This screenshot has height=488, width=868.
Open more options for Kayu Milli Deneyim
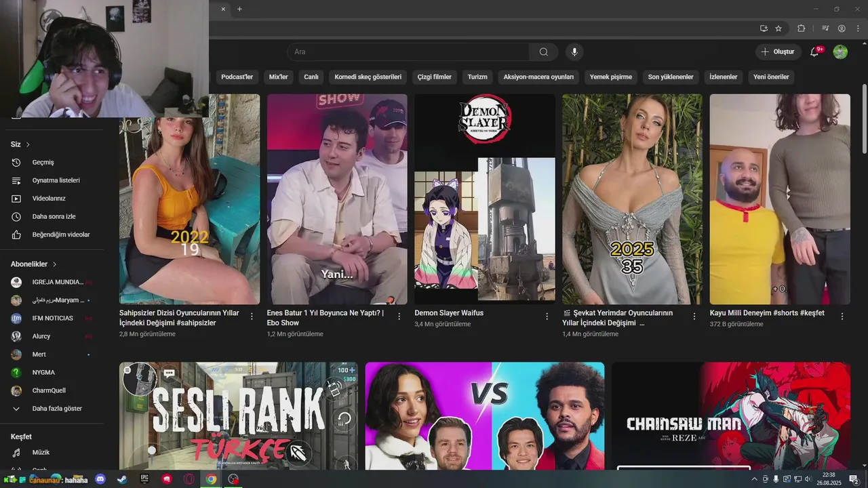point(842,317)
